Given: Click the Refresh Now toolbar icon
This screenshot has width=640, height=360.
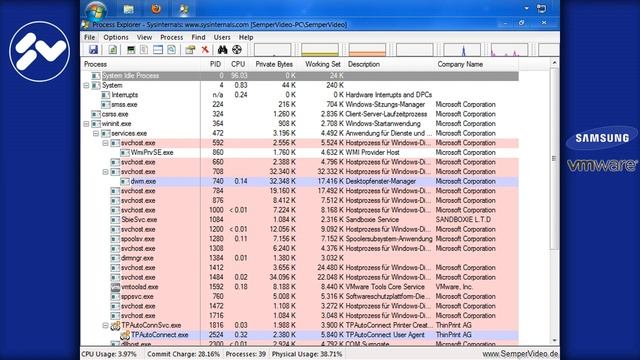Looking at the screenshot, I should click(112, 50).
